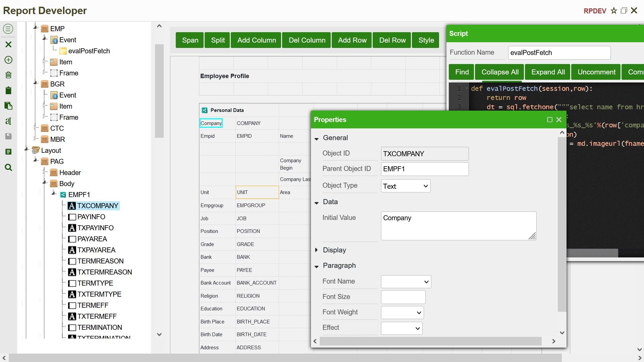Select the PAYINFO frame icon in tree
The height and width of the screenshot is (362, 644).
click(72, 217)
